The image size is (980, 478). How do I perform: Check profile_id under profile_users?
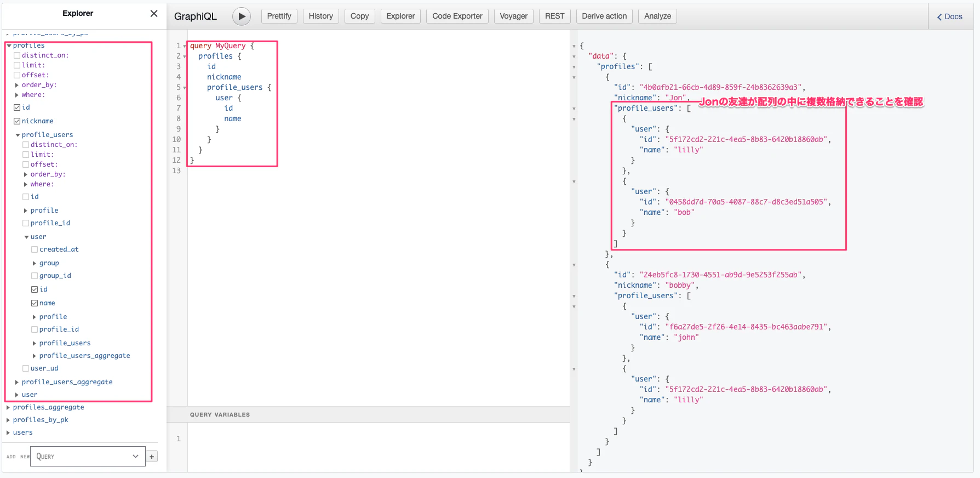[x=26, y=223]
